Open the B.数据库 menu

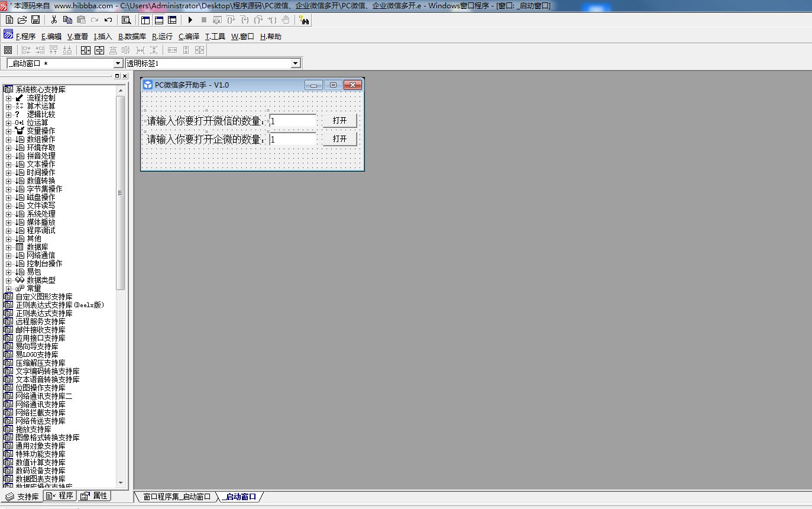pyautogui.click(x=132, y=37)
